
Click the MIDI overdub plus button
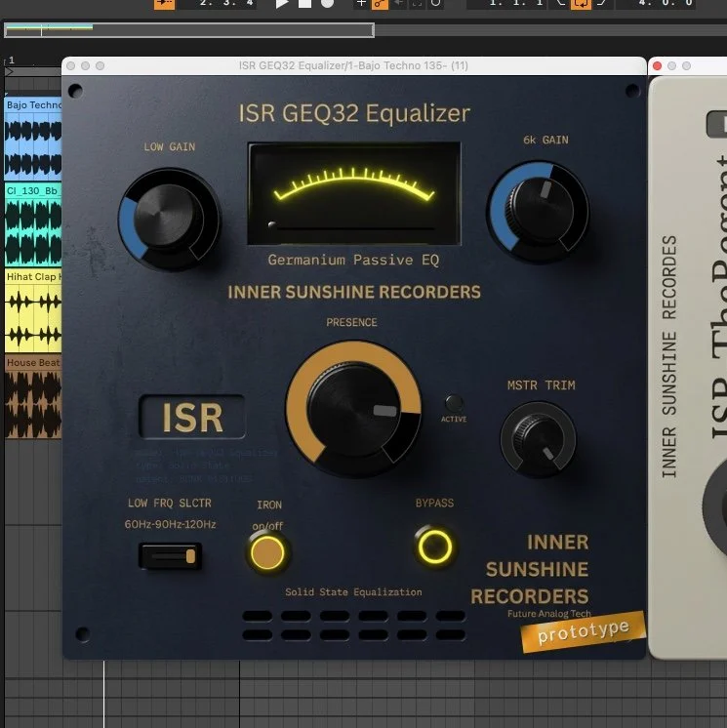click(361, 3)
